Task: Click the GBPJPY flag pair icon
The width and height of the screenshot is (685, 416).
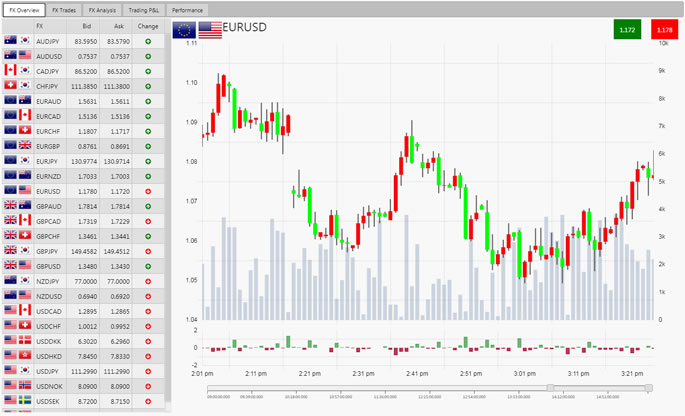Action: pos(17,250)
